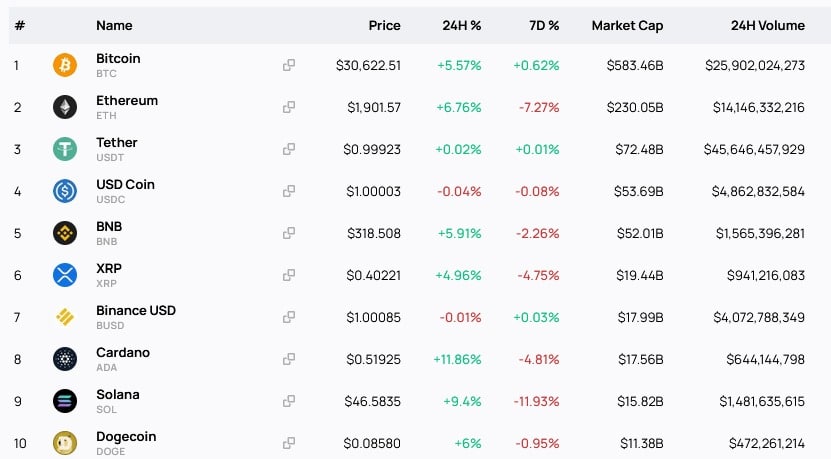Open the BNB row's link icon

tap(289, 233)
